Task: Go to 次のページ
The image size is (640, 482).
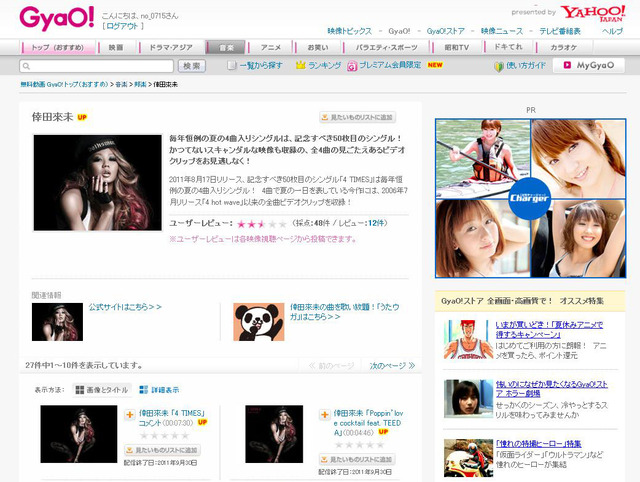Action: (x=392, y=366)
